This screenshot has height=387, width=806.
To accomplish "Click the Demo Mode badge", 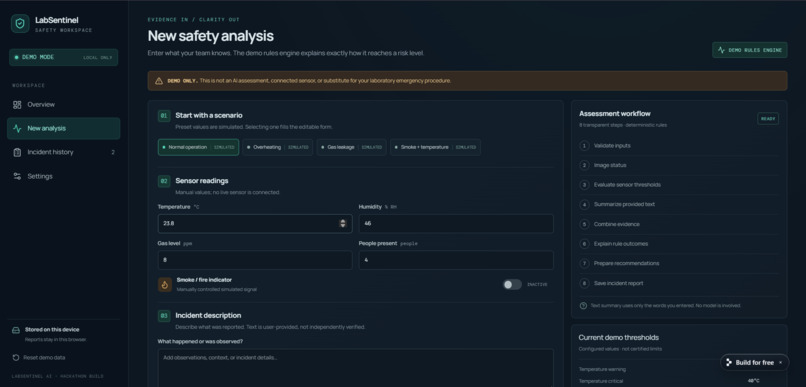I will (x=63, y=58).
